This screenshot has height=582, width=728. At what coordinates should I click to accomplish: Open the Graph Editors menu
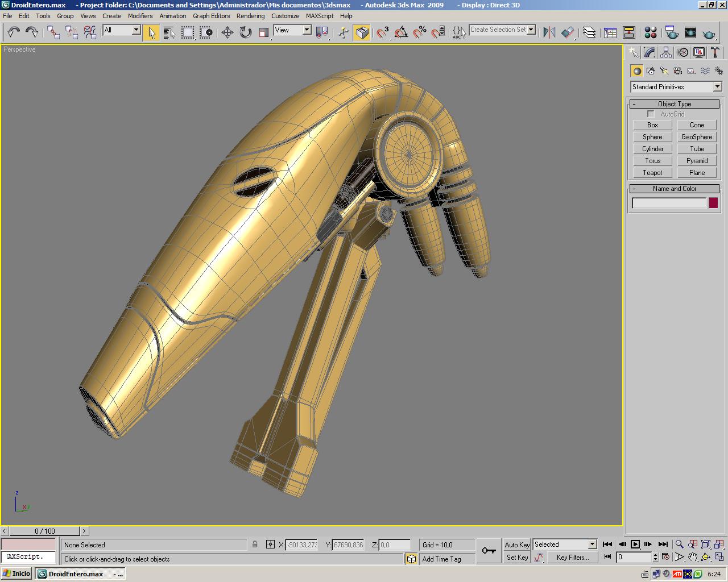click(212, 16)
